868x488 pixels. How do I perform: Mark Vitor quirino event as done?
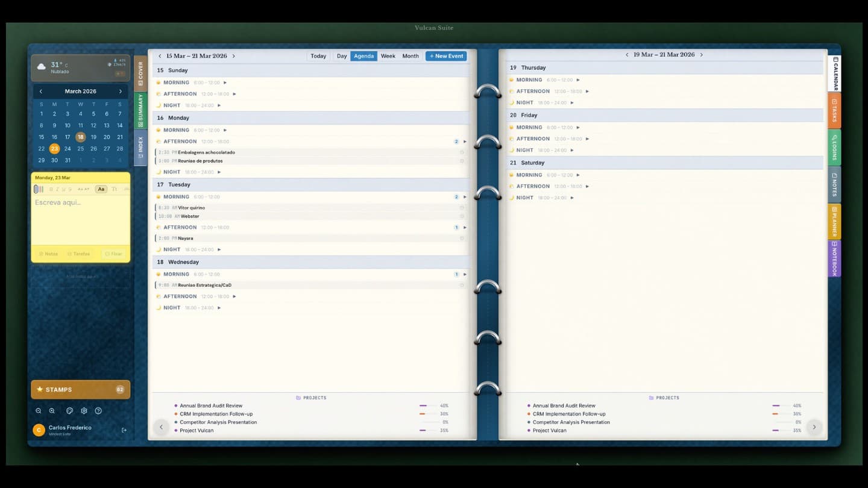462,208
